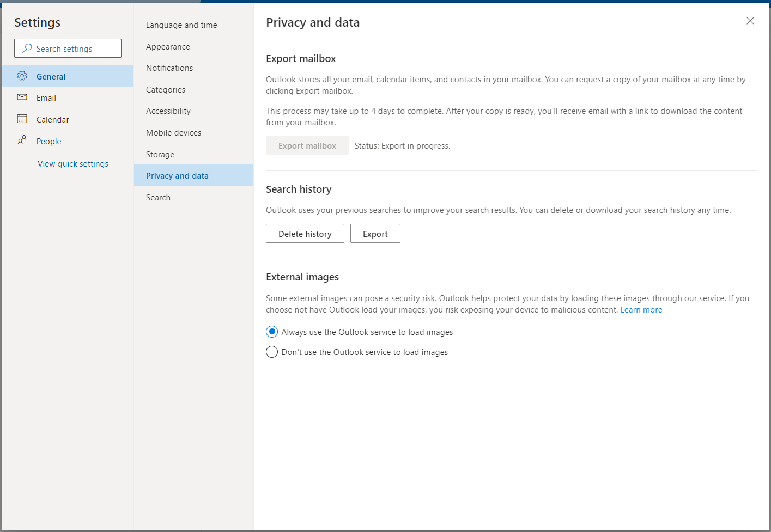771x532 pixels.
Task: Click the Calendar icon in sidebar
Action: coord(22,119)
